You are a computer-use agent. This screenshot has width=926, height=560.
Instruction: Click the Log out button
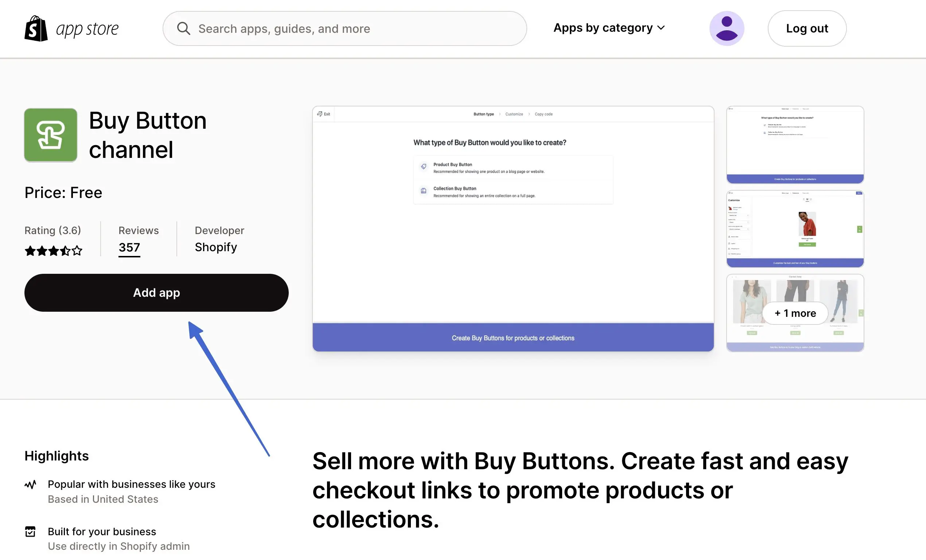807,28
